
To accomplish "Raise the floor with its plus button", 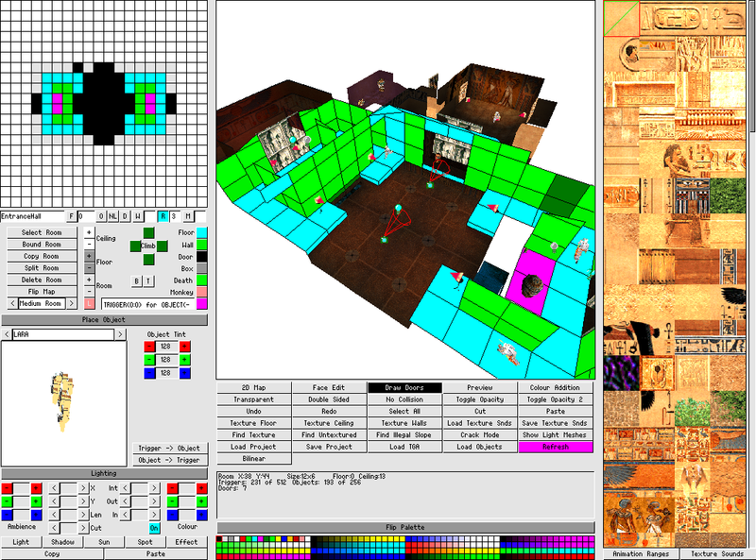I will click(89, 256).
